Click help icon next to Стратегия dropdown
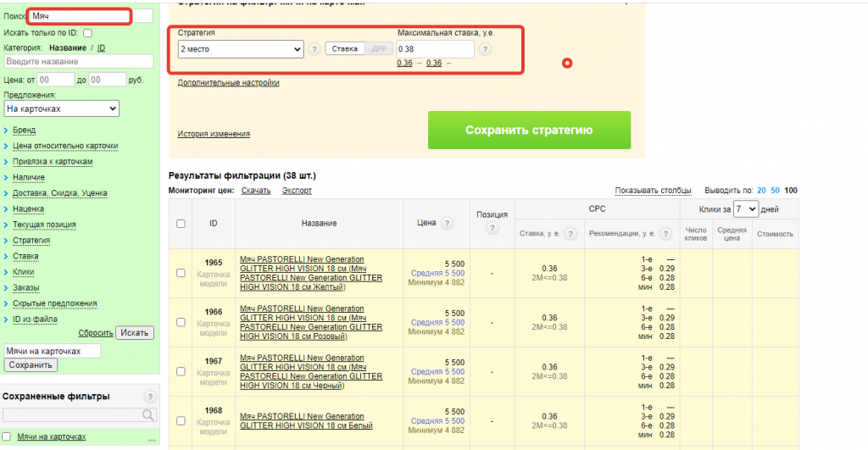The height and width of the screenshot is (450, 868). click(314, 50)
